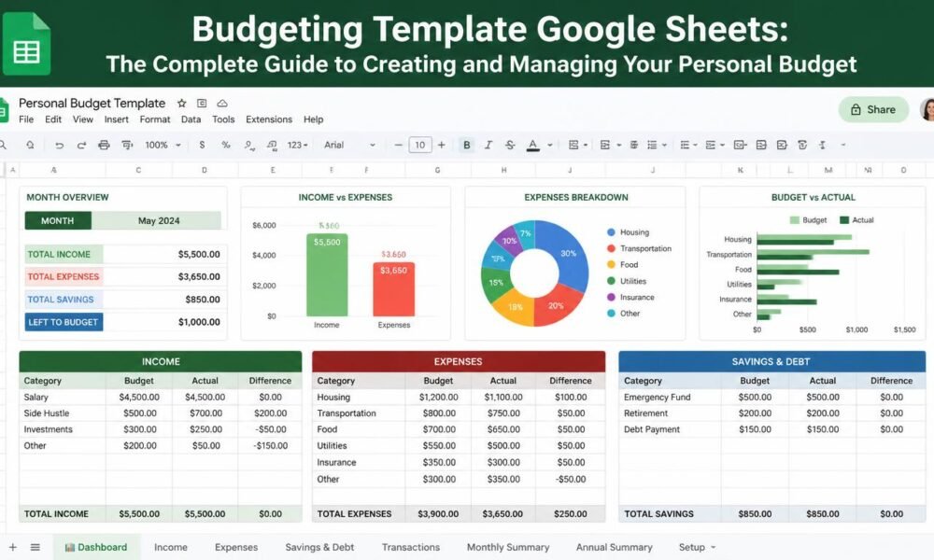
Task: Toggle strikethrough formatting
Action: pyautogui.click(x=510, y=145)
